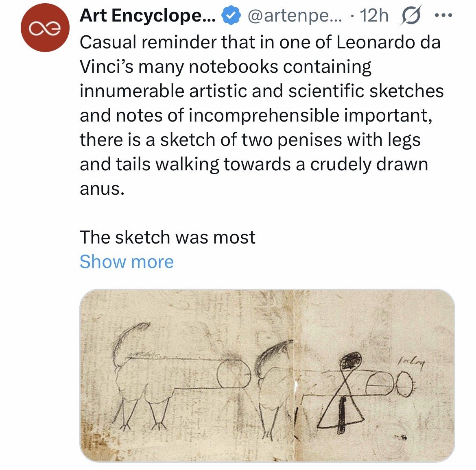The image size is (476, 470).
Task: Click the 12h timestamp
Action: pyautogui.click(x=374, y=16)
